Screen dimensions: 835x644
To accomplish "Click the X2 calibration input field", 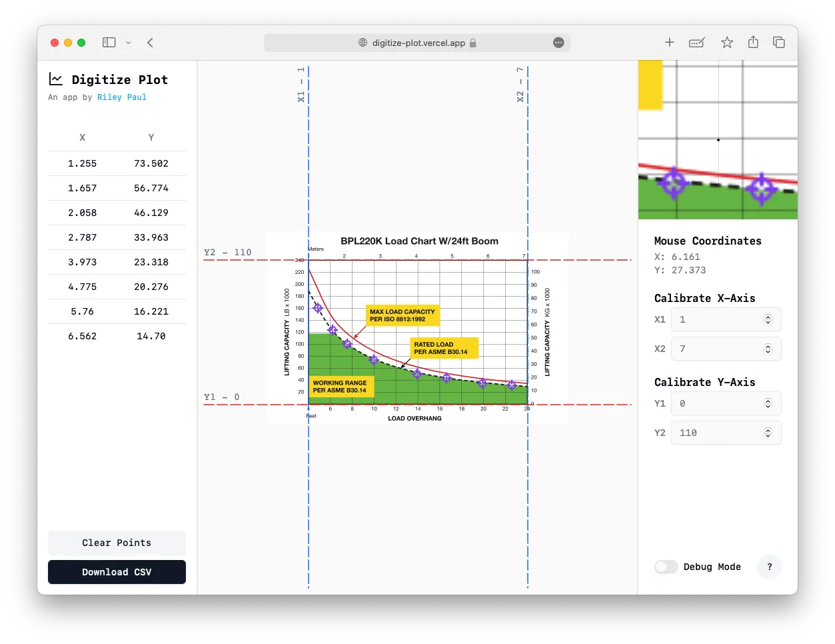I will pos(718,349).
